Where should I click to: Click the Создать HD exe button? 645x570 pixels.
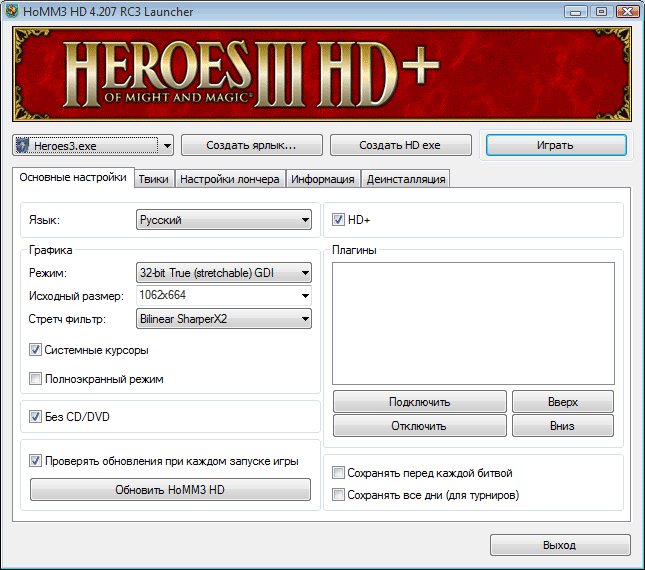coord(400,145)
